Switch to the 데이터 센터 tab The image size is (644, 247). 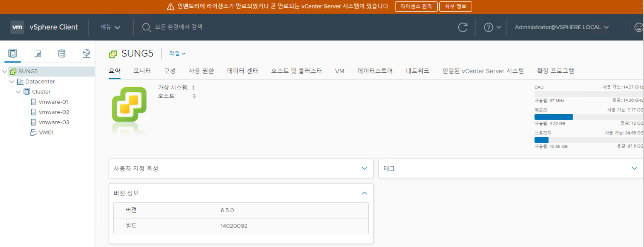(242, 71)
